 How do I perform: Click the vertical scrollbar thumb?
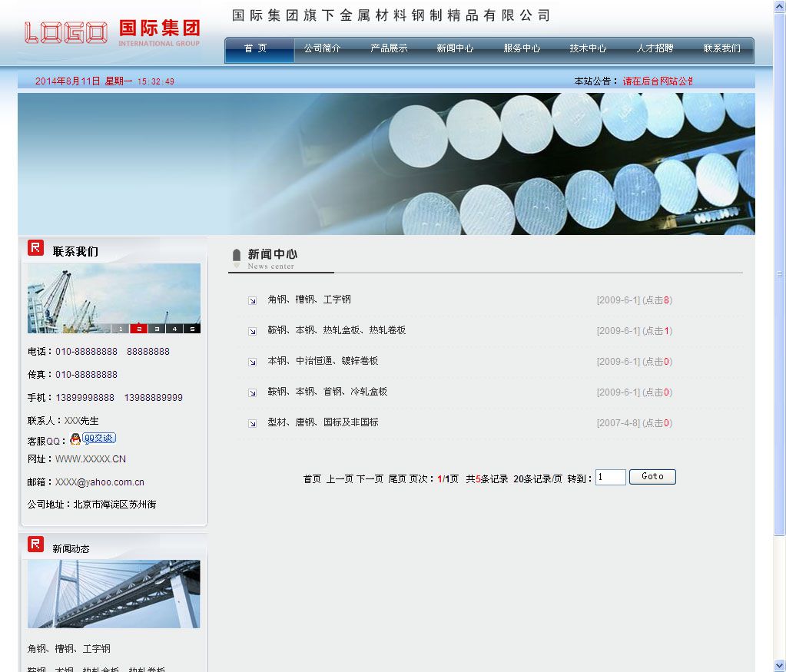pos(780,273)
